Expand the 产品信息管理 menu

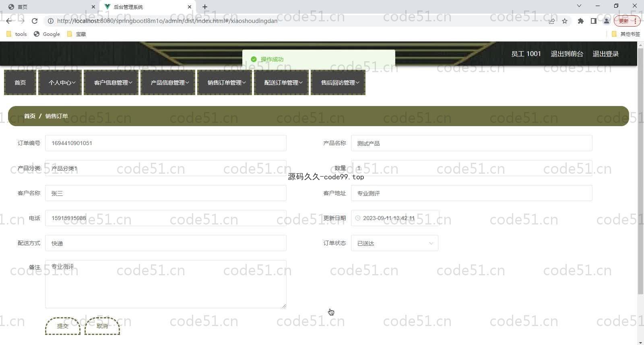click(168, 83)
